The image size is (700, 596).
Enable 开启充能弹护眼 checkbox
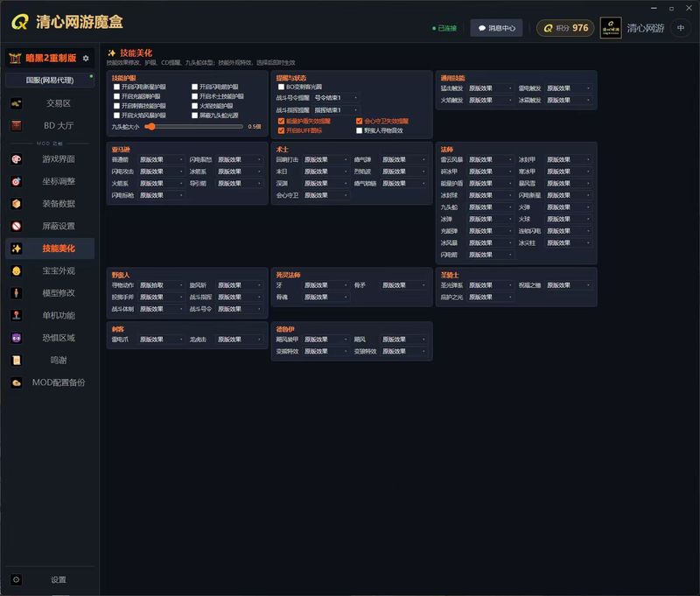pos(117,96)
